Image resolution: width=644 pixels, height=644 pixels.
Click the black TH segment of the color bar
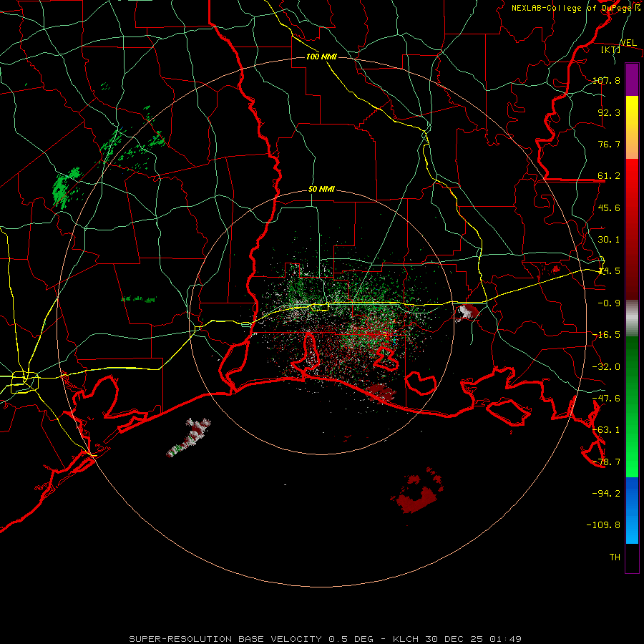(x=632, y=558)
